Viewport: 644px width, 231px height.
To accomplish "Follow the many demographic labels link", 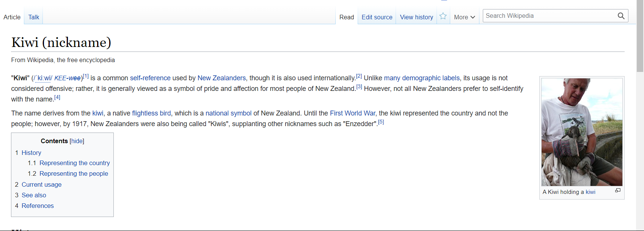I will (422, 78).
